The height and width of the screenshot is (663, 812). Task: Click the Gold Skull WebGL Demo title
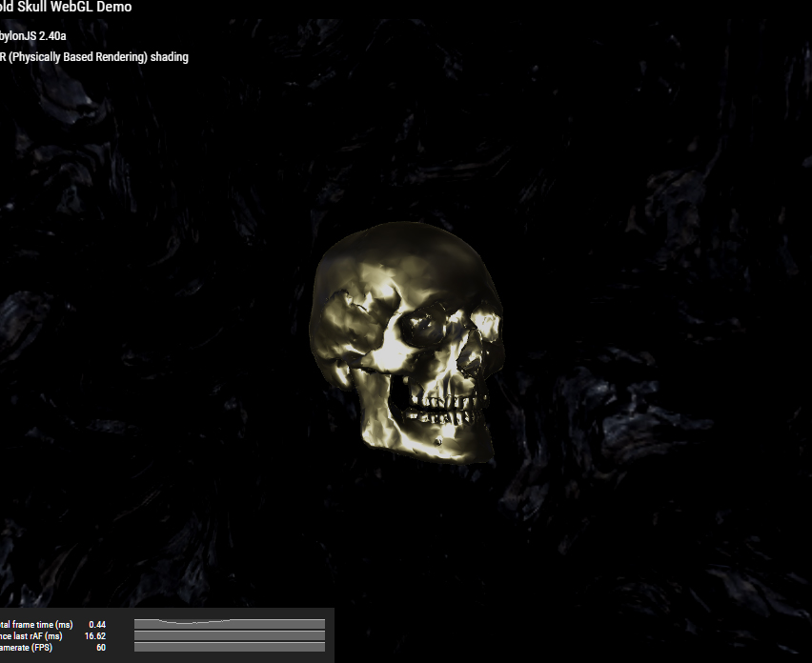coord(65,7)
